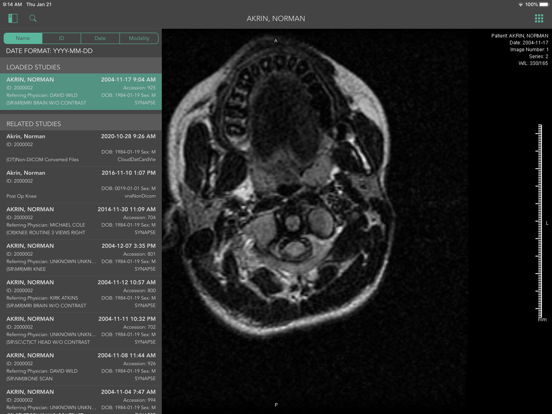This screenshot has width=552, height=414.
Task: Click the millimeter ruler scale
Action: coord(540,222)
